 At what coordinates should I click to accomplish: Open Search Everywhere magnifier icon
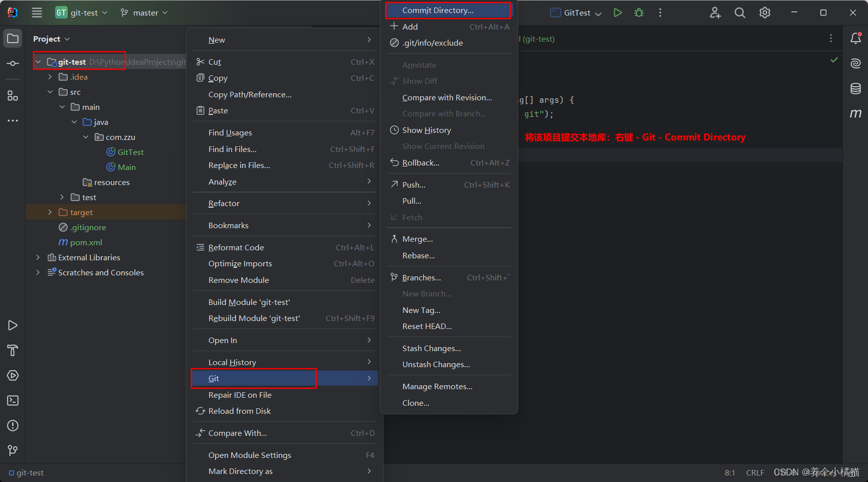click(740, 13)
